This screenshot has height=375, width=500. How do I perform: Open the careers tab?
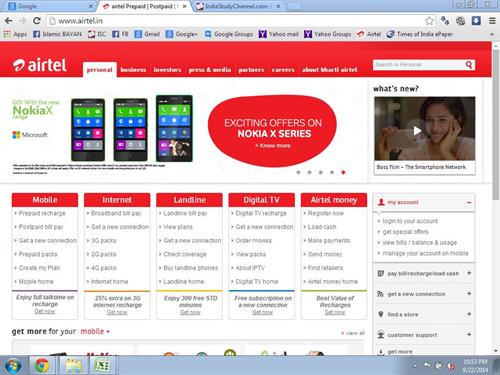point(283,70)
